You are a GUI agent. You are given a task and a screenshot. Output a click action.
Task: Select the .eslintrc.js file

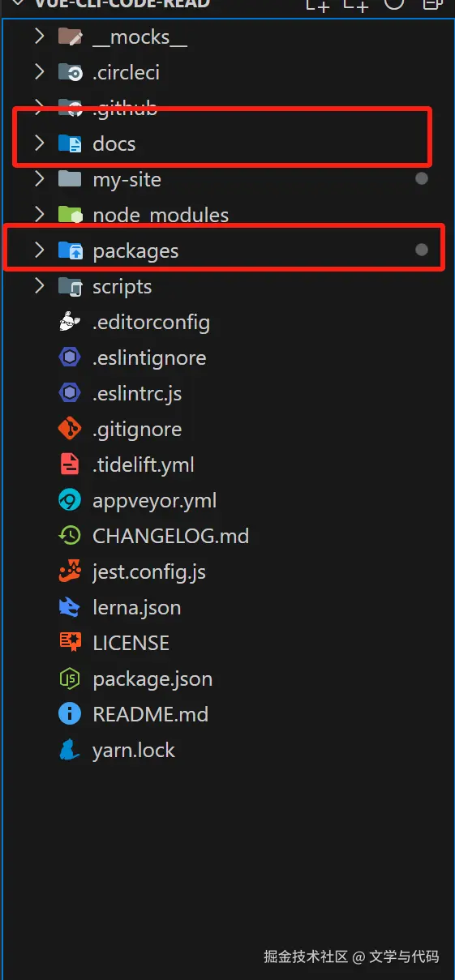[137, 394]
